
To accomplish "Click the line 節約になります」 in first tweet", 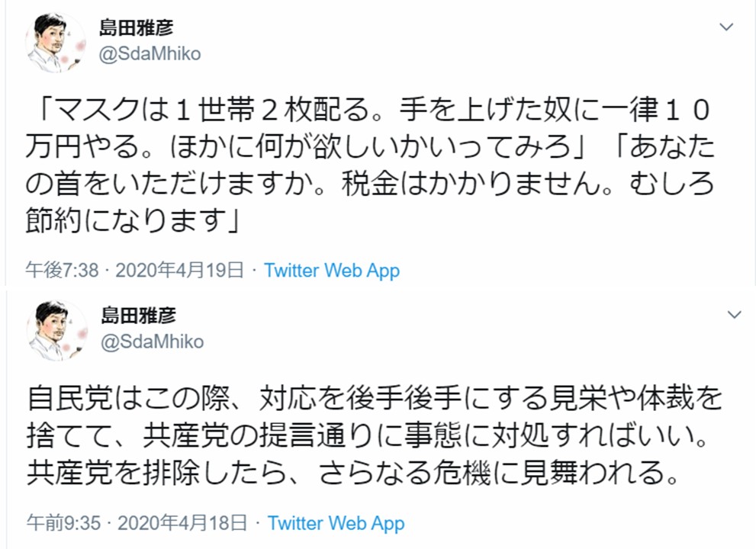I will 133,220.
